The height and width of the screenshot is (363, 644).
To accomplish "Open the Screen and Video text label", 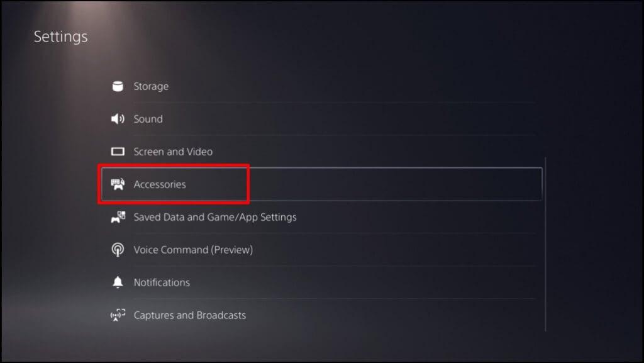I will pyautogui.click(x=173, y=152).
